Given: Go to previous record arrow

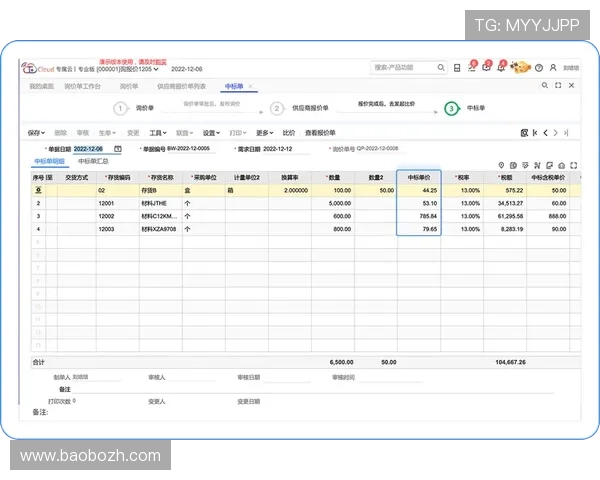Looking at the screenshot, I should (545, 132).
